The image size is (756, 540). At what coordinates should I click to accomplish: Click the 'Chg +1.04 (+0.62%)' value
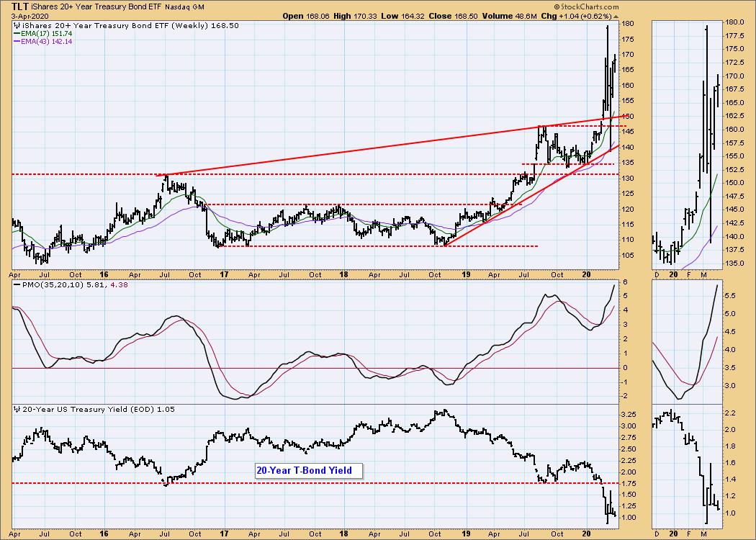click(576, 16)
